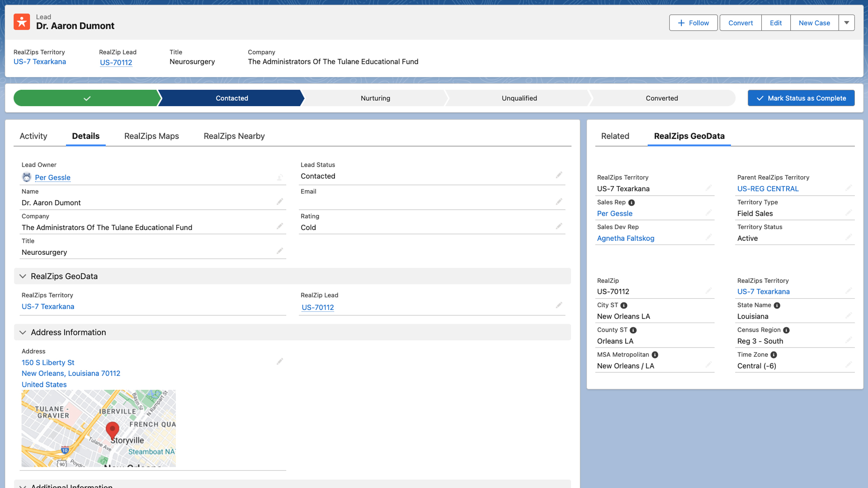The image size is (868, 488).
Task: Edit Email field pencil icon
Action: pyautogui.click(x=559, y=202)
